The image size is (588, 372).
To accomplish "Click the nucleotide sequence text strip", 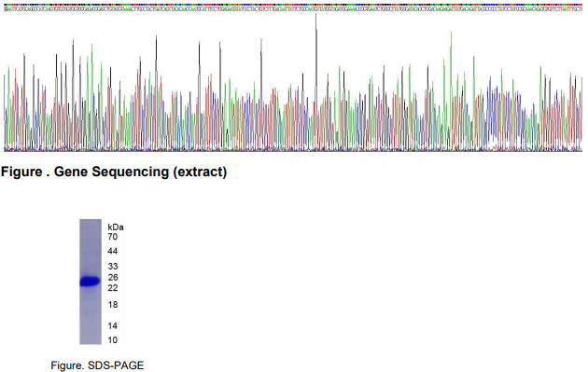I will click(293, 9).
